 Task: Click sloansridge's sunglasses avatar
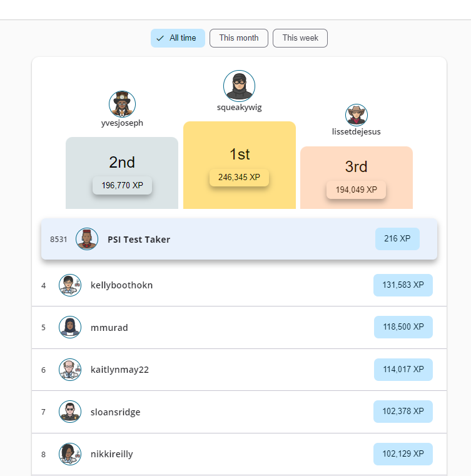(70, 412)
